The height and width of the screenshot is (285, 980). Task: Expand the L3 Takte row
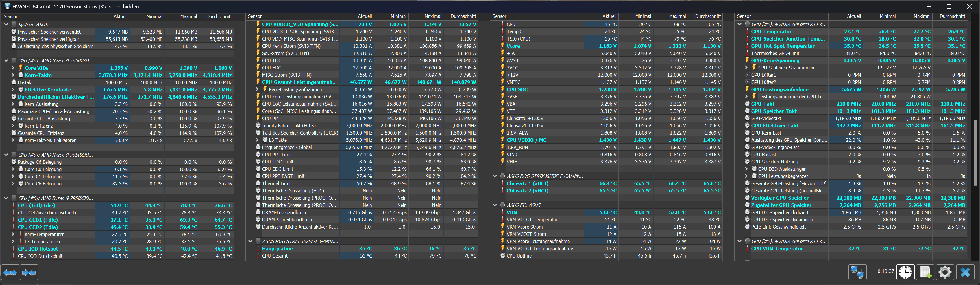pyautogui.click(x=258, y=140)
